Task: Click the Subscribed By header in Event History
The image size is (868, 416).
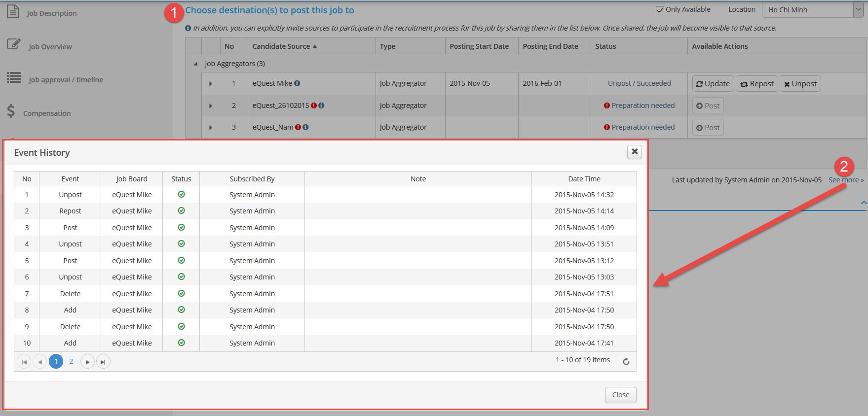Action: 252,179
